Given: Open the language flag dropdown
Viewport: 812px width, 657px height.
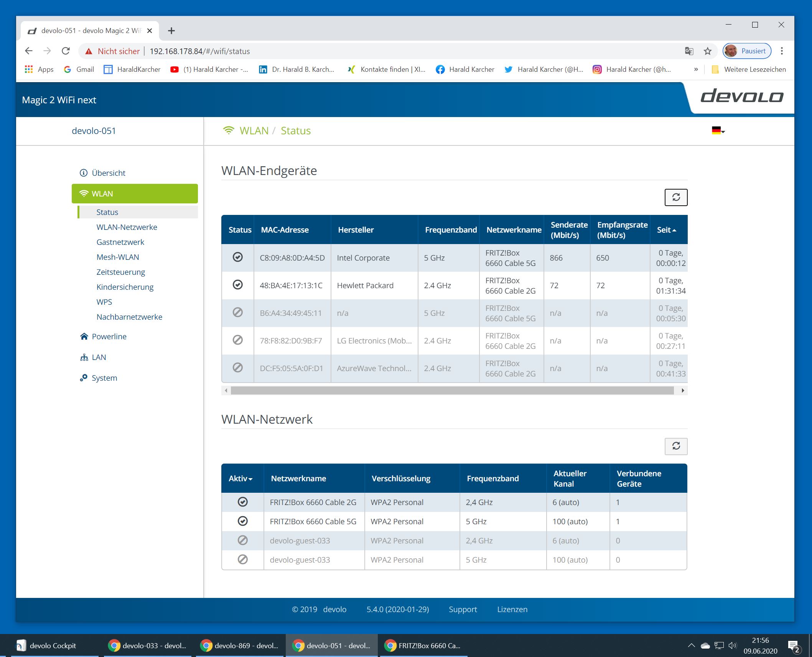Looking at the screenshot, I should pos(718,131).
